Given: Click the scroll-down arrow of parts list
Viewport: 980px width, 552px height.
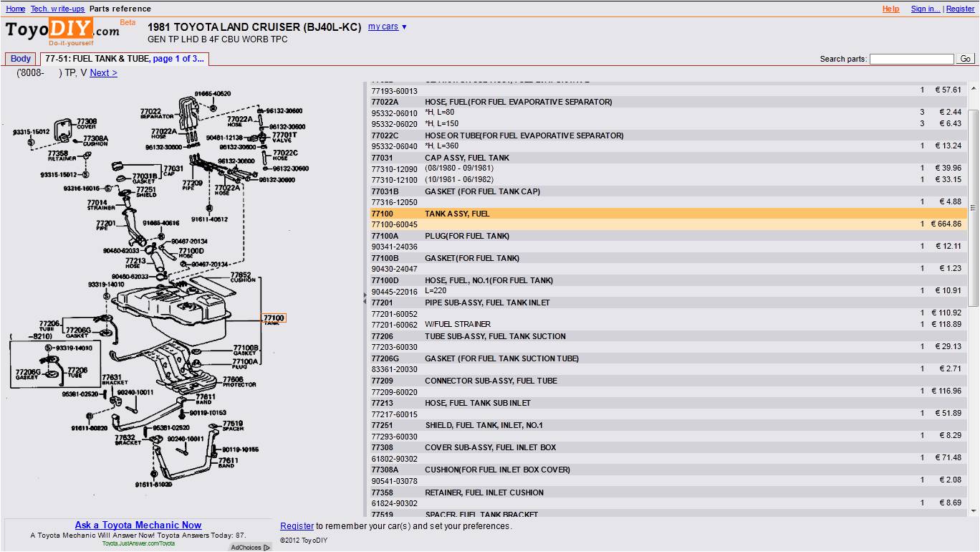Looking at the screenshot, I should coord(973,510).
